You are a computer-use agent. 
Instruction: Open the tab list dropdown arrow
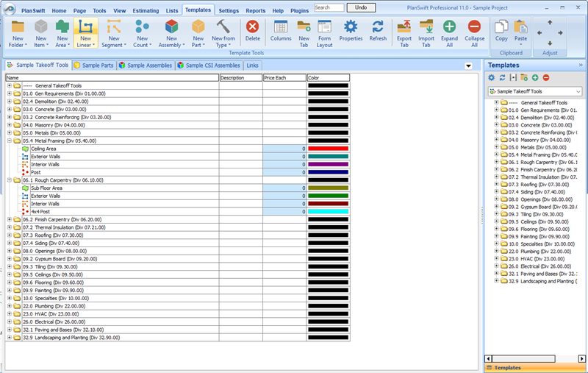pos(468,66)
